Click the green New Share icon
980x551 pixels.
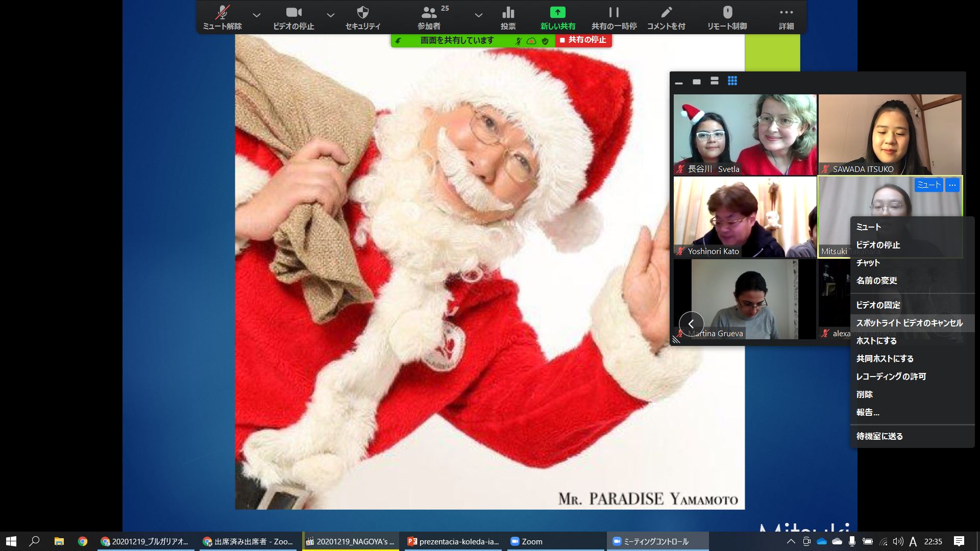point(557,13)
